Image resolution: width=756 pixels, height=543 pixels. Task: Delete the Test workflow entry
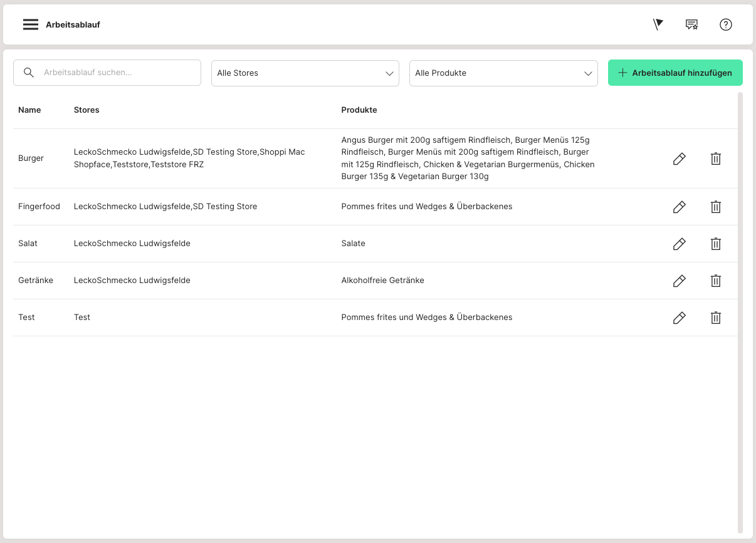pos(715,318)
